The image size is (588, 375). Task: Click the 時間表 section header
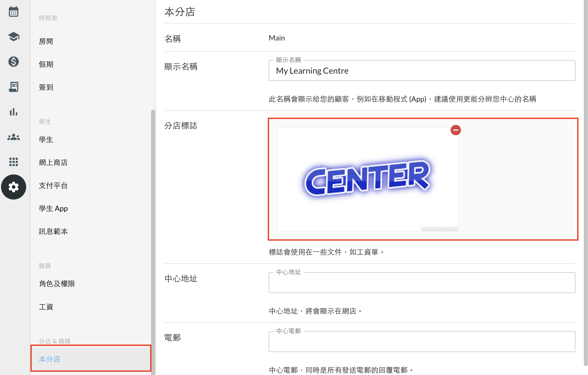coord(48,18)
